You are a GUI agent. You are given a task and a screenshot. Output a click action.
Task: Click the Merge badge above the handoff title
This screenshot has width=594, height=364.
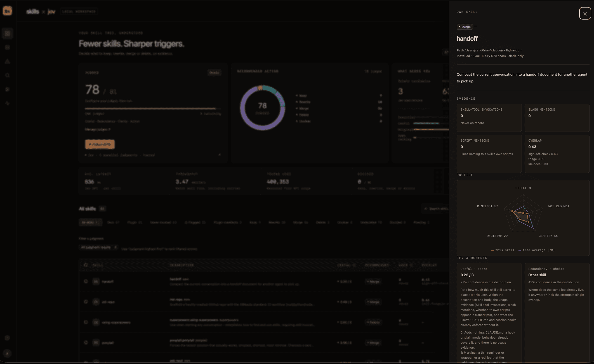coord(465,27)
